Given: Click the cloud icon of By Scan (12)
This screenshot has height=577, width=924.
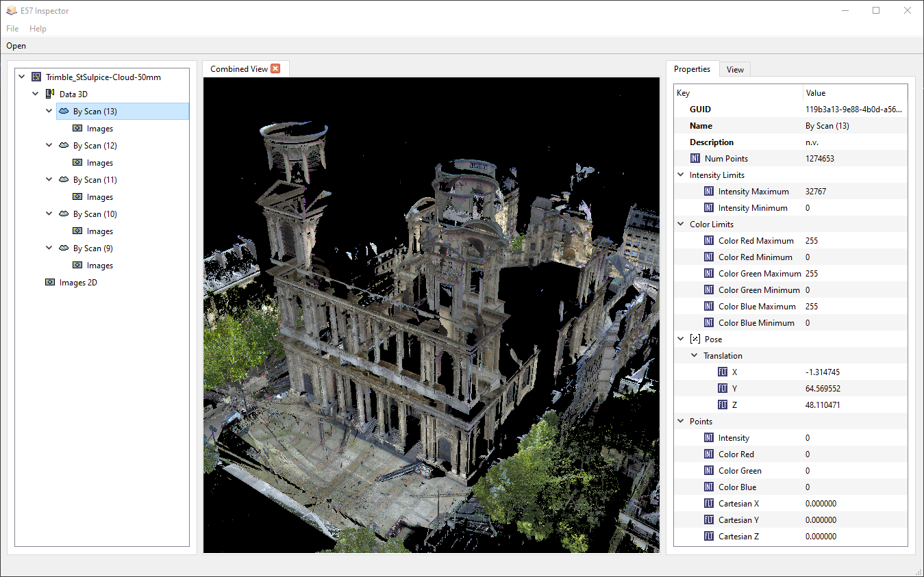Looking at the screenshot, I should [64, 146].
